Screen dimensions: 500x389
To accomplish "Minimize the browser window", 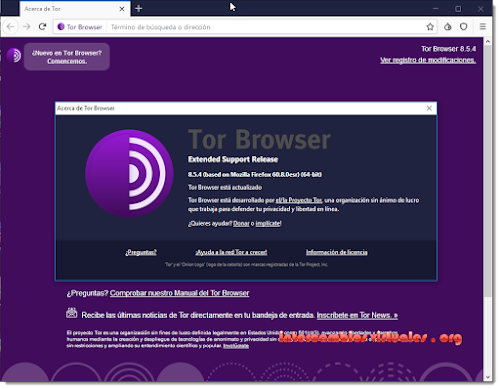I will pos(436,9).
